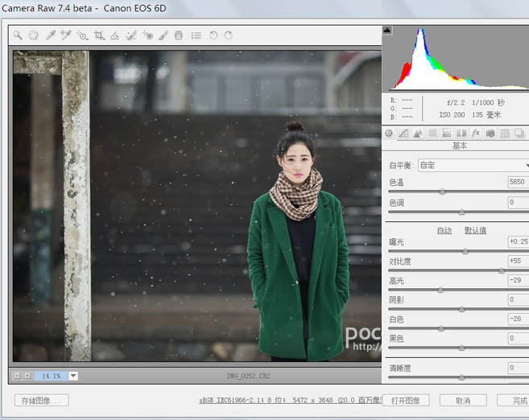Adjust the 对比度 contrast slider handle
Viewport: 529px width, 420px height.
coord(502,270)
